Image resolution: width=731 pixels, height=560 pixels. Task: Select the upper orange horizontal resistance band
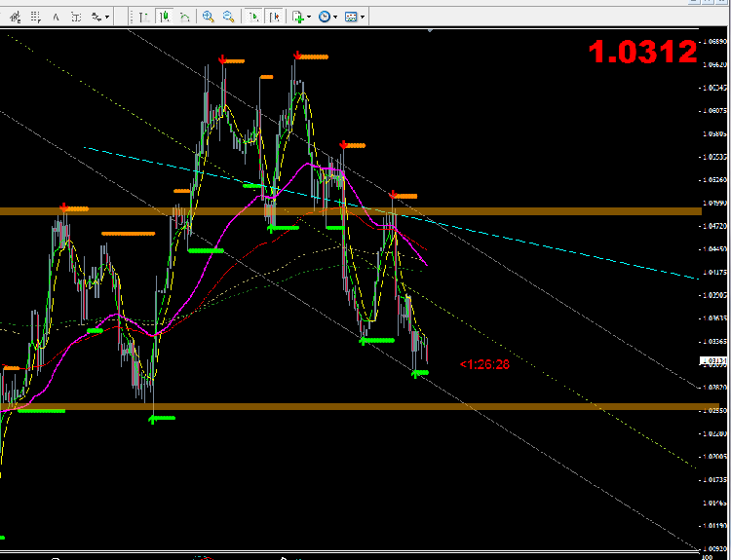pyautogui.click(x=351, y=211)
